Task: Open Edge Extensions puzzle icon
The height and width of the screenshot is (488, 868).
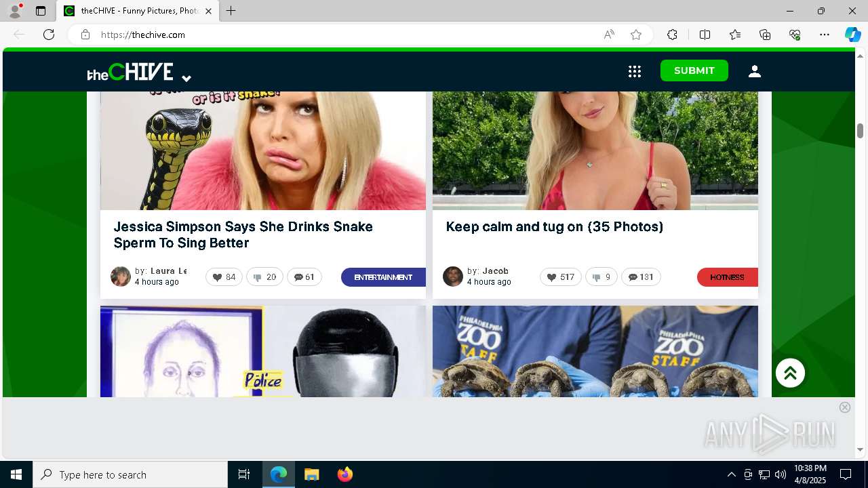Action: click(672, 35)
